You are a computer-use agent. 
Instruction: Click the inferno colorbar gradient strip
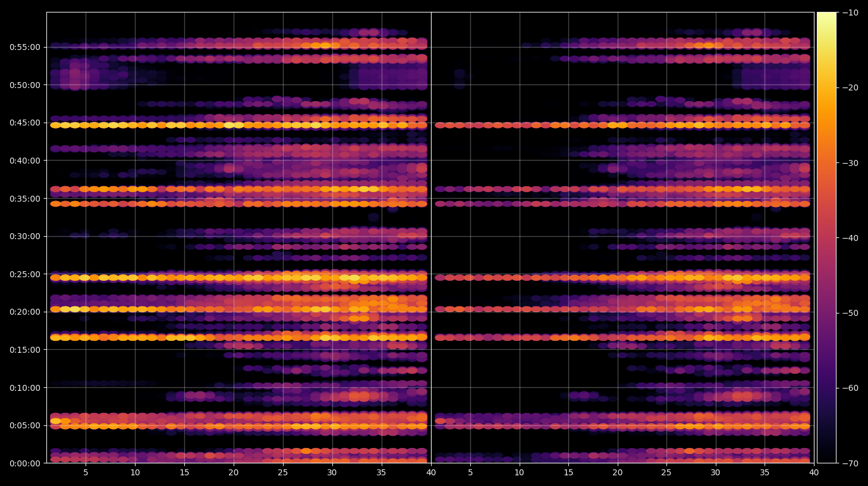pos(826,237)
